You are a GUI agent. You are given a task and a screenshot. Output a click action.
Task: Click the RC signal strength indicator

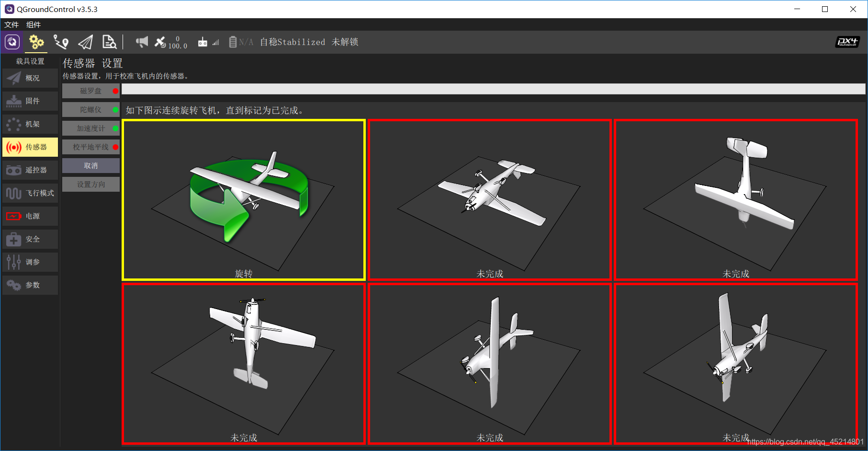coord(208,42)
